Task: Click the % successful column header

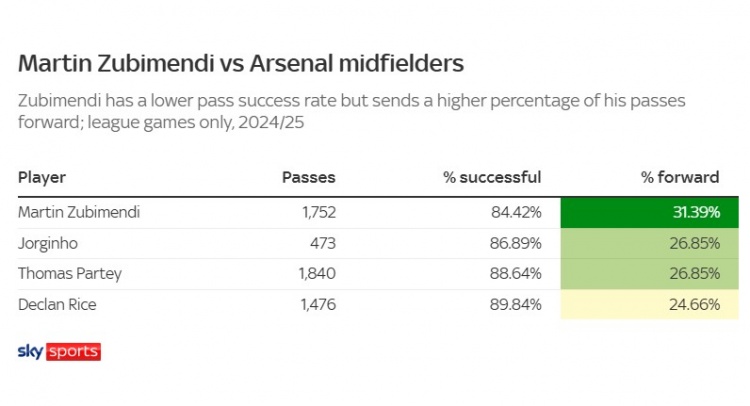Action: [492, 177]
